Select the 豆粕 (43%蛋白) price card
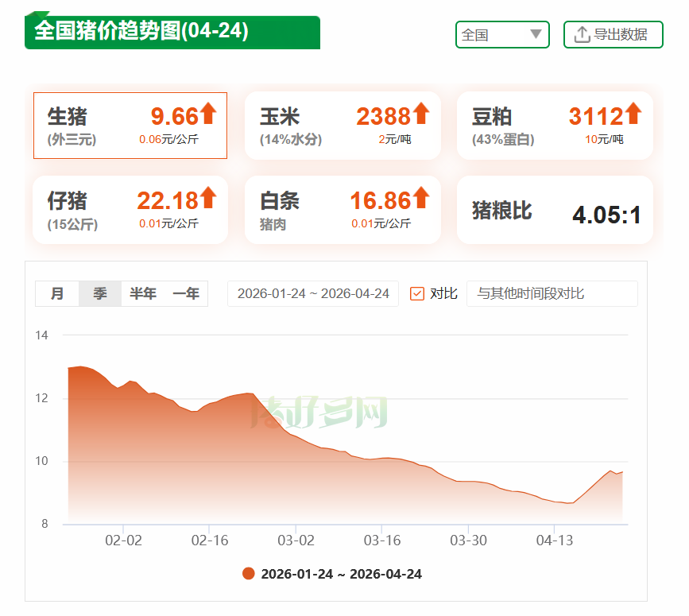 click(555, 126)
